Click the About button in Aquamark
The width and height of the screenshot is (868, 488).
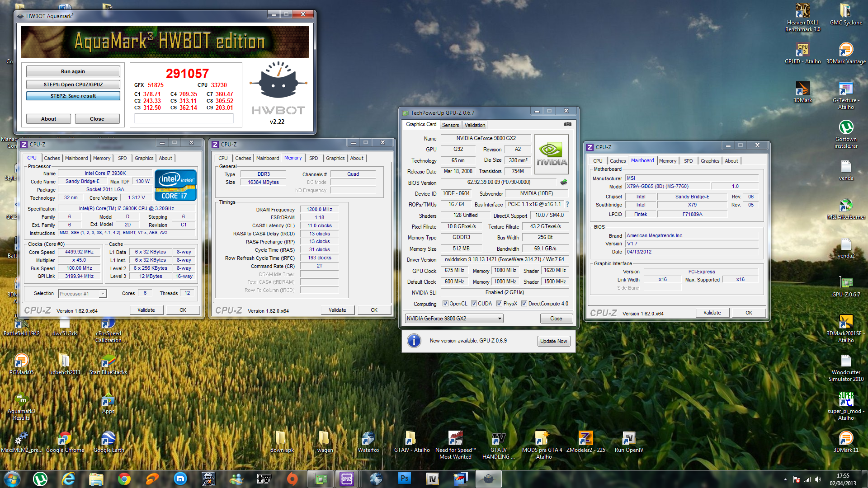pyautogui.click(x=48, y=119)
